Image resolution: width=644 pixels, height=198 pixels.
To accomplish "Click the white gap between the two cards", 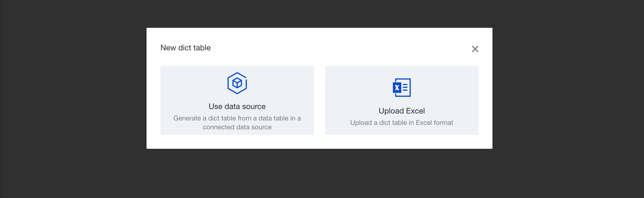I will coord(319,100).
